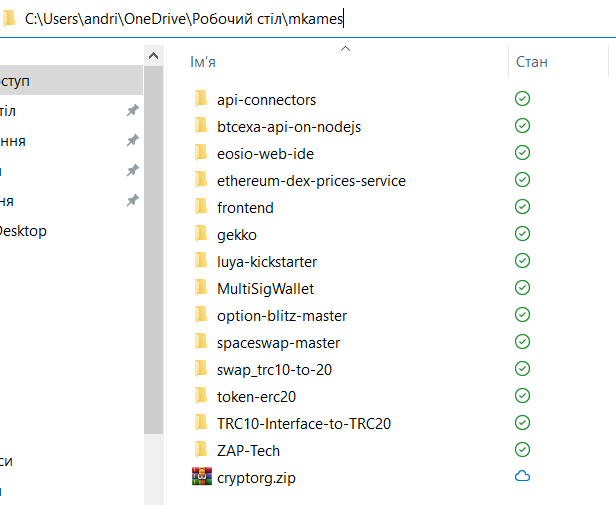Select the api-connectors folder icon
Viewport: 616px width, 505px height.
pos(201,99)
